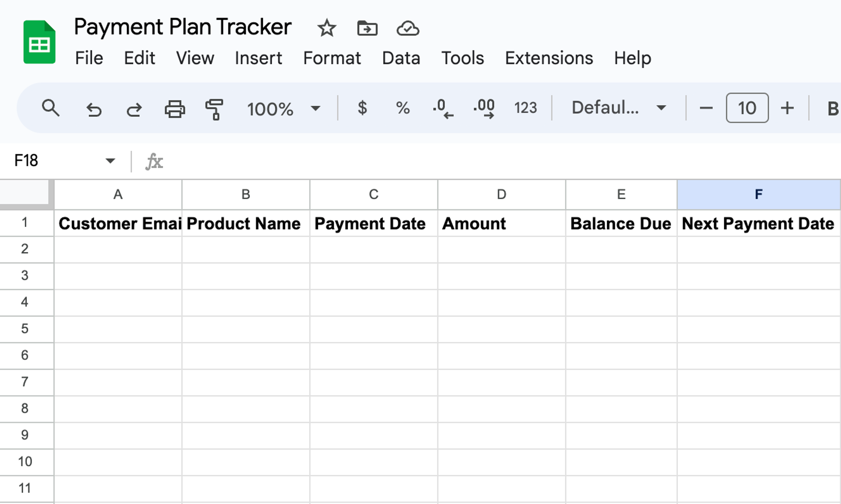841x504 pixels.
Task: Click the decrease decimal places icon
Action: click(443, 108)
